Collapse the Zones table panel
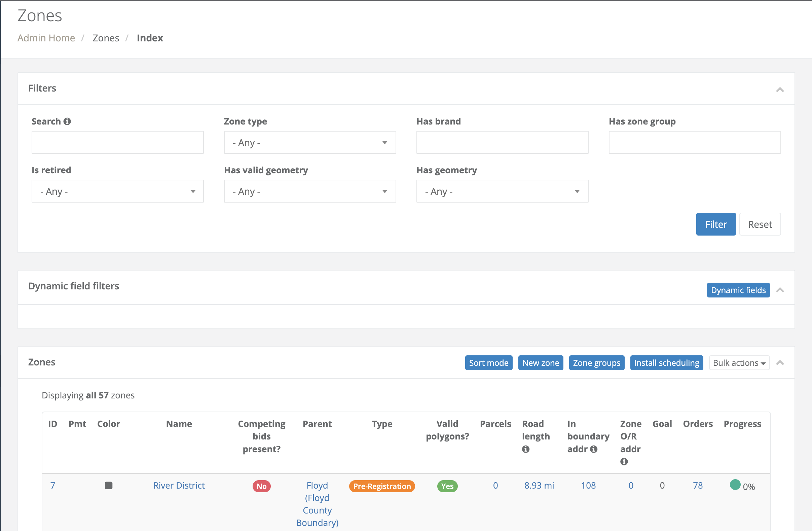Image resolution: width=812 pixels, height=531 pixels. coord(780,362)
